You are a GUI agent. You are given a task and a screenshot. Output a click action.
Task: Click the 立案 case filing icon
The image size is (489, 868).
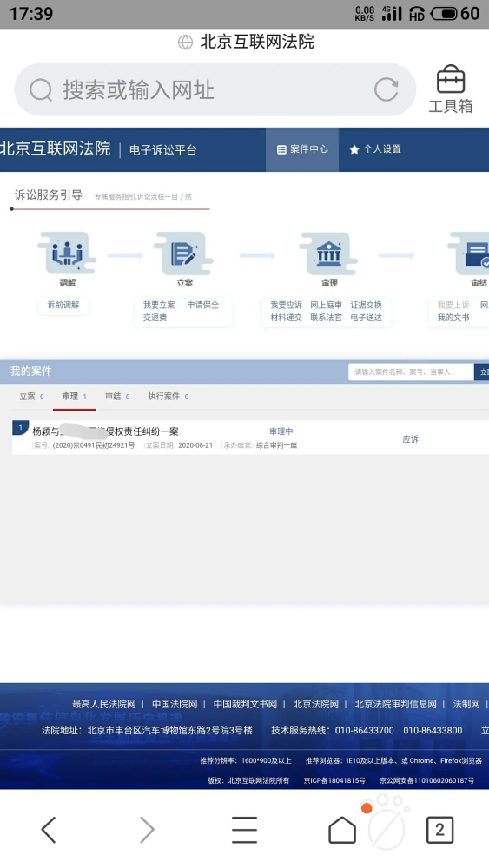click(183, 253)
